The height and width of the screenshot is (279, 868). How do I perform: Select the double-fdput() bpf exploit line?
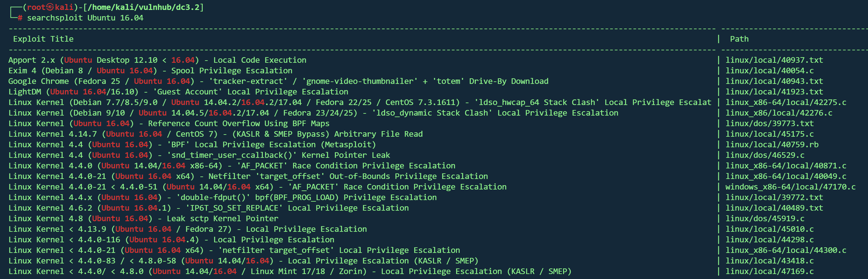222,197
